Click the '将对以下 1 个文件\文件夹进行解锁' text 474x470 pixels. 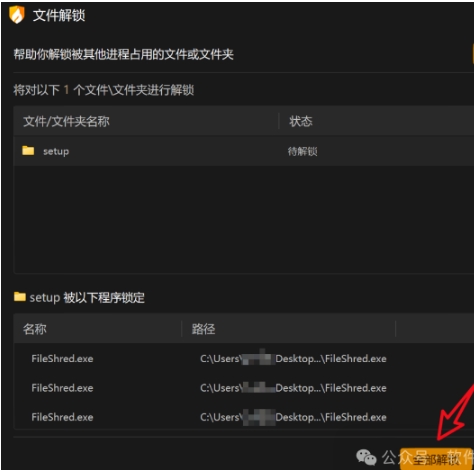[x=104, y=90]
